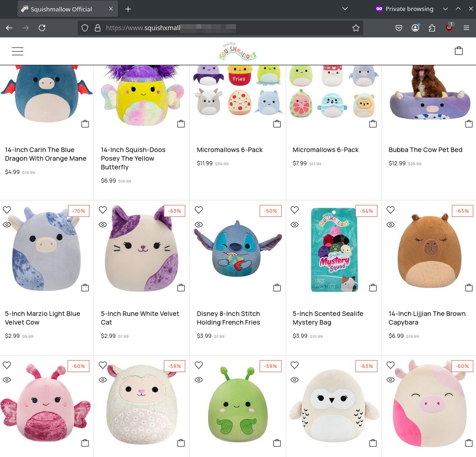Open 14-Inch Squish-Doos Posey product link
The height and width of the screenshot is (457, 476).
pos(133,158)
